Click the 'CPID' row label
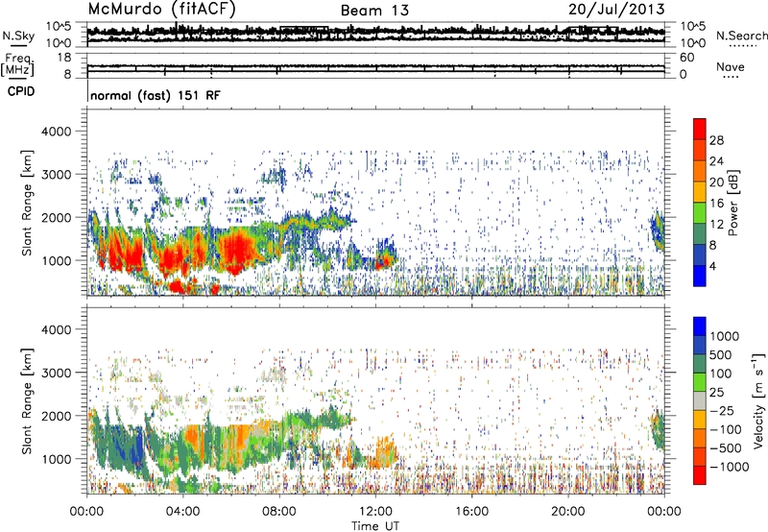The height and width of the screenshot is (532, 768). pos(21,91)
